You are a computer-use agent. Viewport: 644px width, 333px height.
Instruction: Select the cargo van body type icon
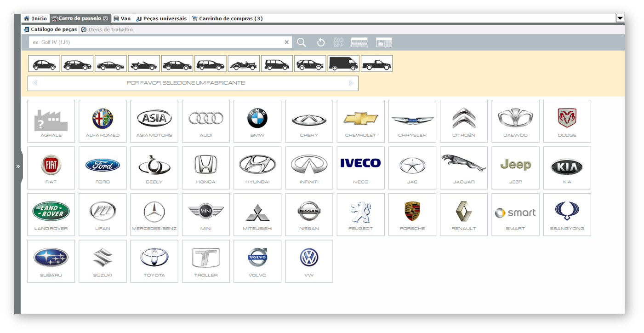pos(343,63)
